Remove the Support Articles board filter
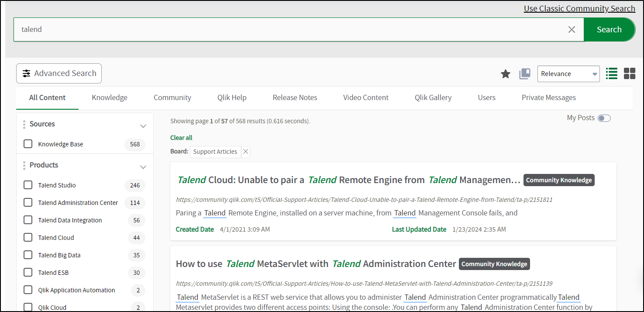 pyautogui.click(x=245, y=152)
